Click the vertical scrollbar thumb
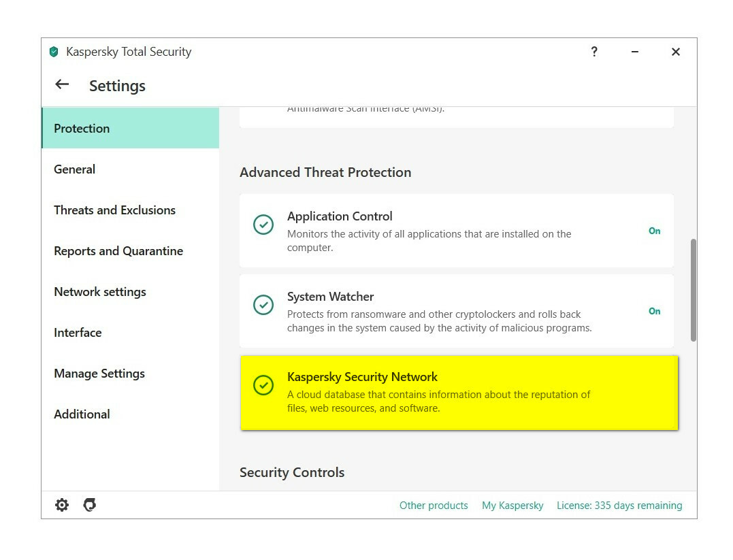Screen dimensions: 733x560 (x=694, y=291)
